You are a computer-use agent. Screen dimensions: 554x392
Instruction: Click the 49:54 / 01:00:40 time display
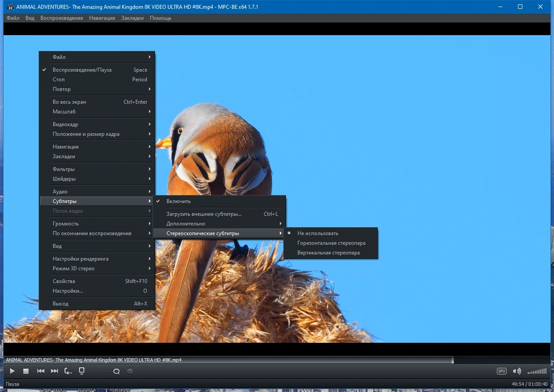(x=530, y=384)
